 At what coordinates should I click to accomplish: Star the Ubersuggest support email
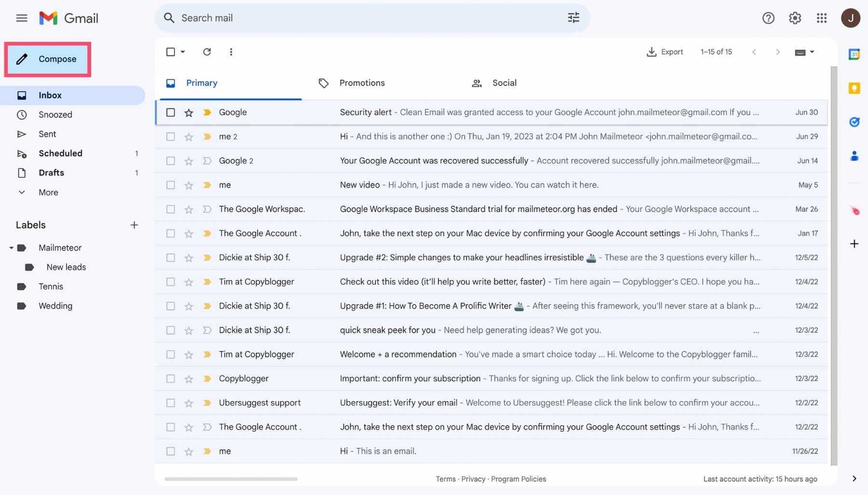(189, 403)
